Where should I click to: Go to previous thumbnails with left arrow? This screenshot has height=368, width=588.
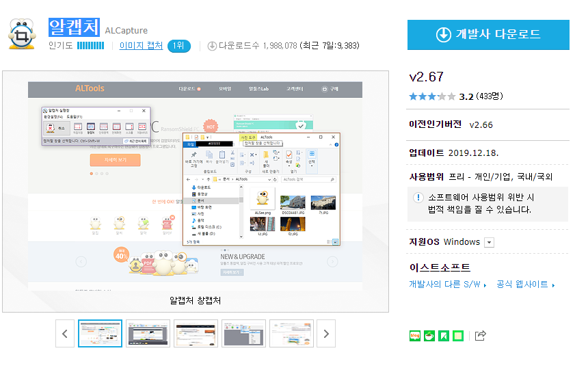click(65, 334)
